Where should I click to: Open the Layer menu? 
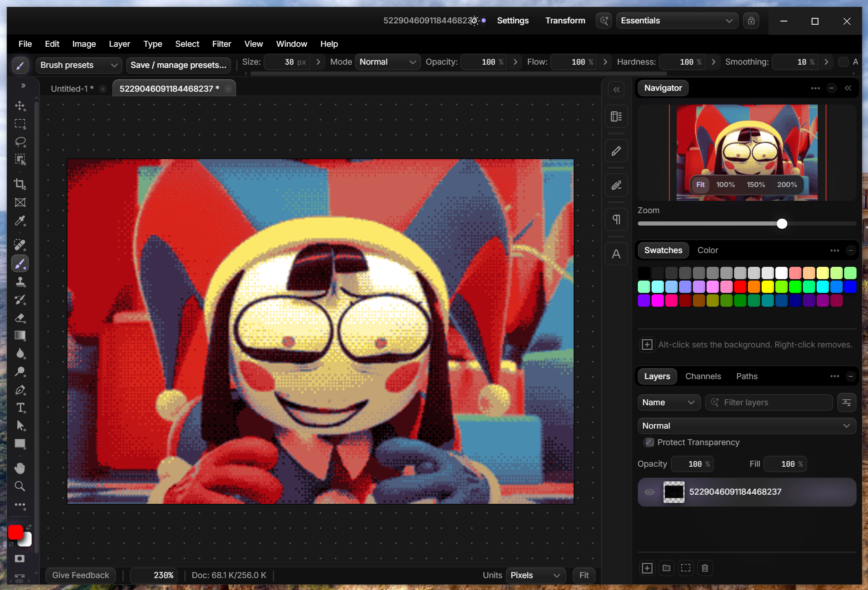pos(119,44)
